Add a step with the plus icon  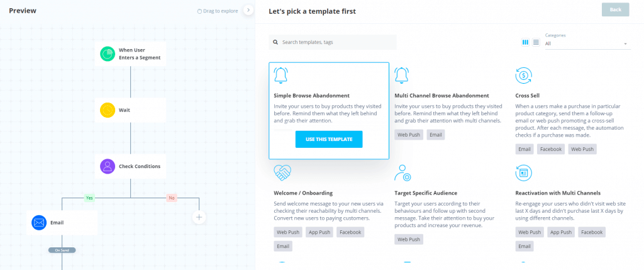pos(199,217)
